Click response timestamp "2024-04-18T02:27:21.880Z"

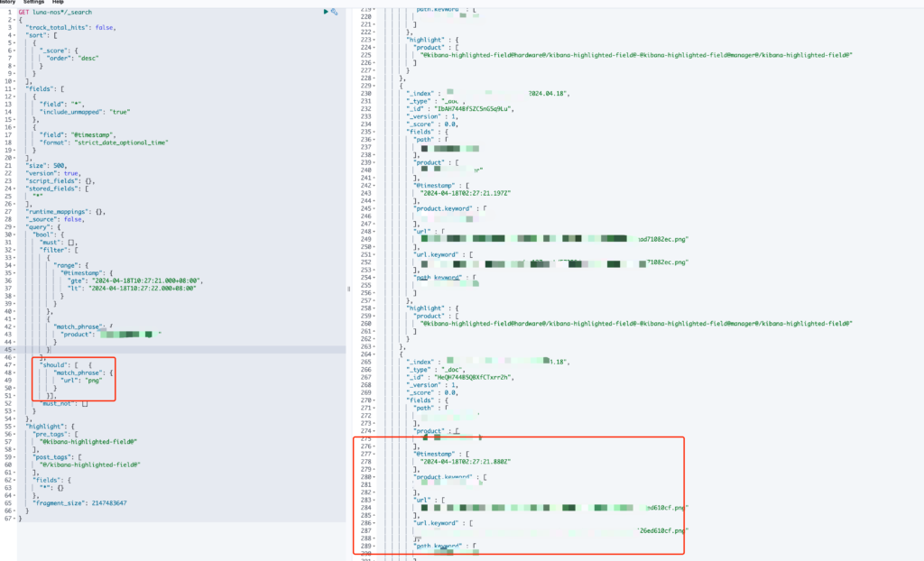(466, 462)
